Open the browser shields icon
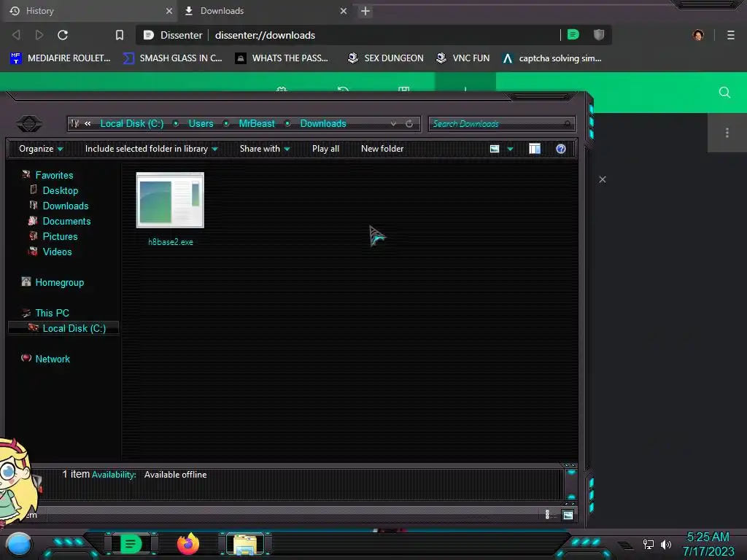The height and width of the screenshot is (560, 747). (599, 34)
